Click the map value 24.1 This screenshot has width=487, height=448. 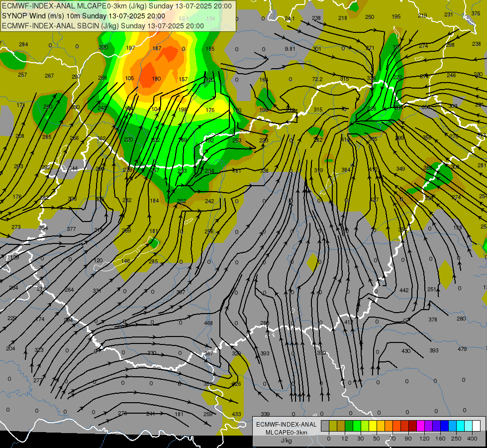[290, 18]
